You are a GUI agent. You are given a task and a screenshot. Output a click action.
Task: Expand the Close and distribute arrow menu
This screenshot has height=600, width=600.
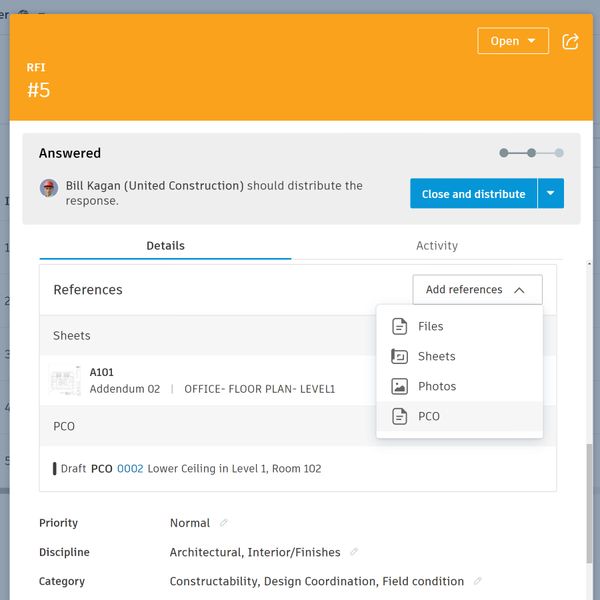coord(551,194)
